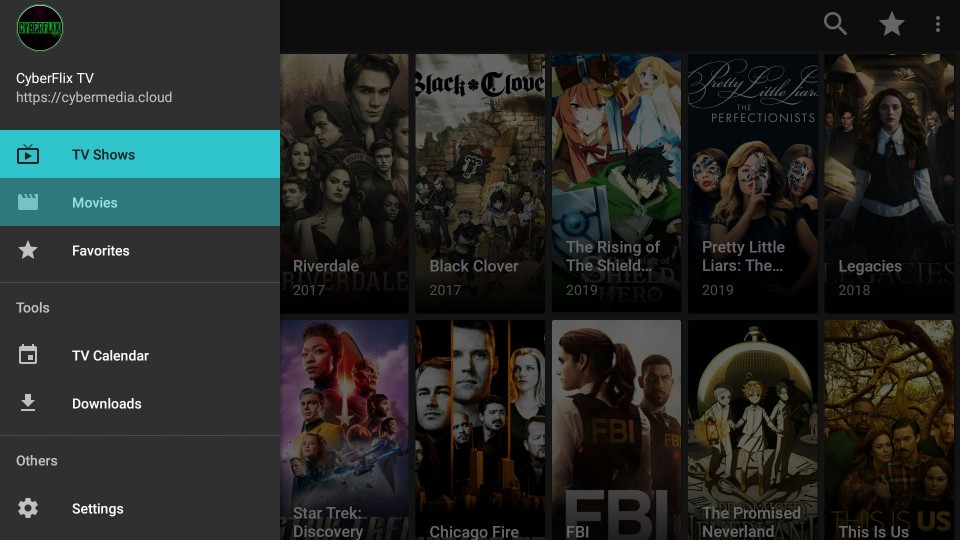
Task: Open Pretty Little Liars: The Perfectionists poster
Action: [x=752, y=183]
